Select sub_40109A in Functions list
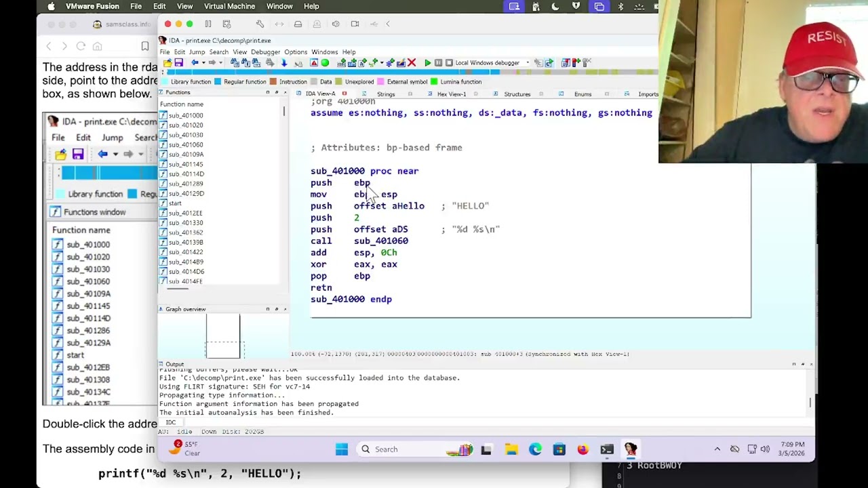 click(186, 154)
